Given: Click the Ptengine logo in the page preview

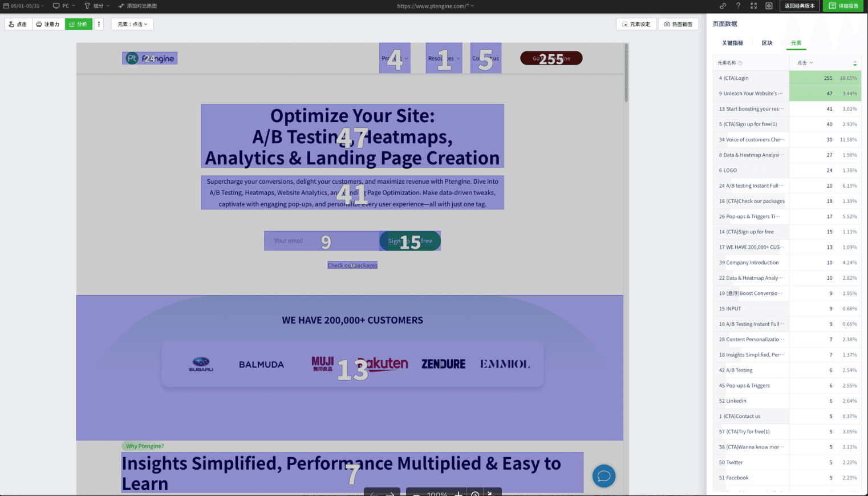Looking at the screenshot, I should (150, 58).
